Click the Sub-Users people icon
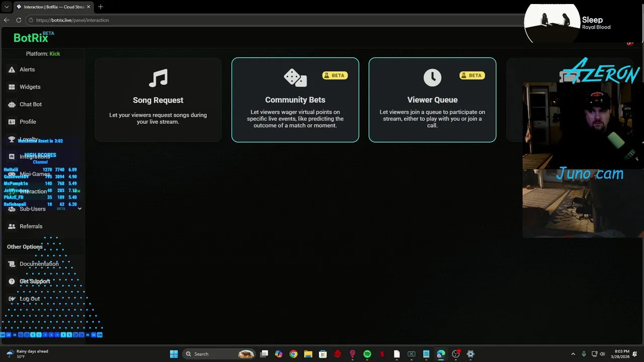Screen dimensions: 644x362 12,209
